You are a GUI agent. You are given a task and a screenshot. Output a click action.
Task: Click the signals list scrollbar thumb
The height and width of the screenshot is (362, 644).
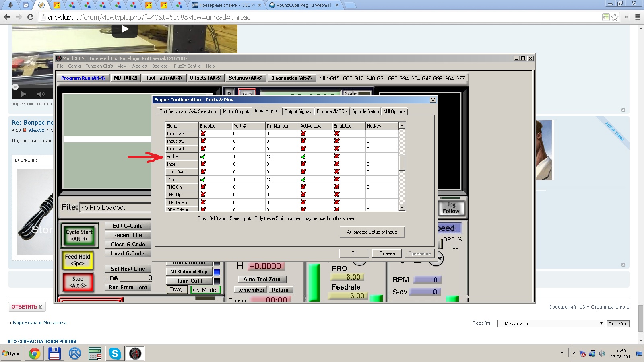(402, 162)
